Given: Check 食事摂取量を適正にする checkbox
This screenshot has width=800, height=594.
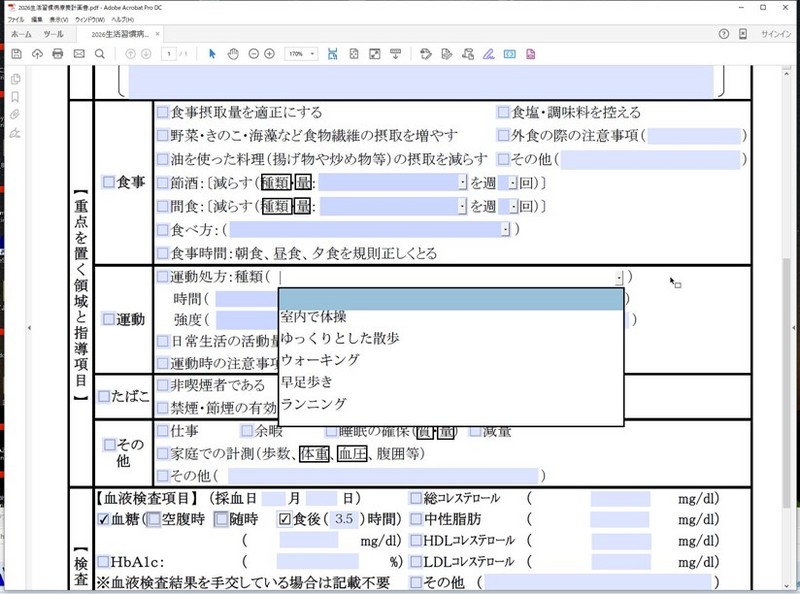Looking at the screenshot, I should [x=162, y=112].
